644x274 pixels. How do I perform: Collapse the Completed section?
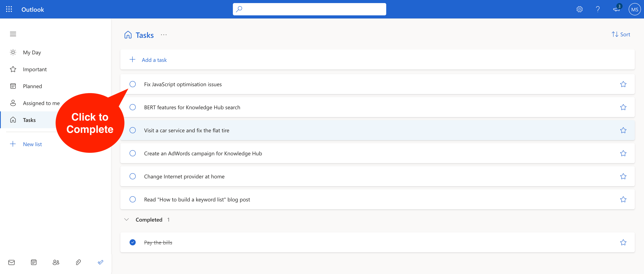(126, 219)
